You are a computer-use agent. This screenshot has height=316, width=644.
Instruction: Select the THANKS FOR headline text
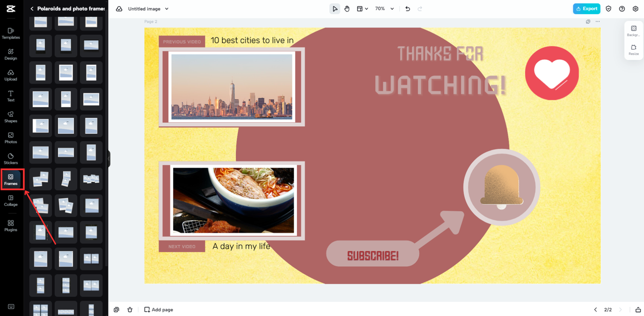point(441,54)
